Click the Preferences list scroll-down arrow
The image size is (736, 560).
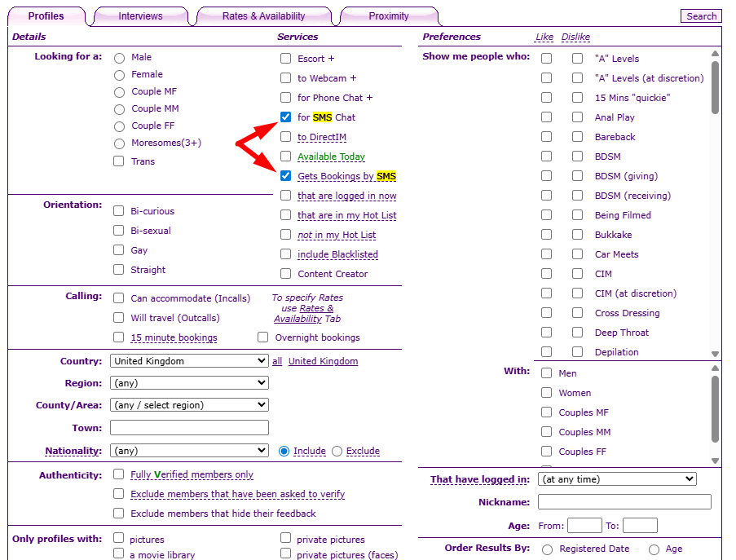click(x=715, y=355)
